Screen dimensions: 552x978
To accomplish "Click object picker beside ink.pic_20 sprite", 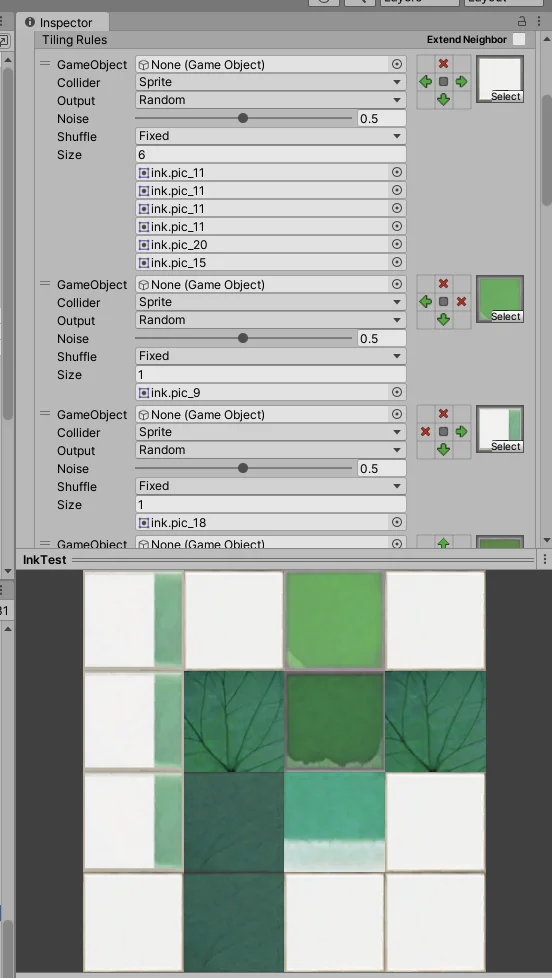I will click(397, 244).
